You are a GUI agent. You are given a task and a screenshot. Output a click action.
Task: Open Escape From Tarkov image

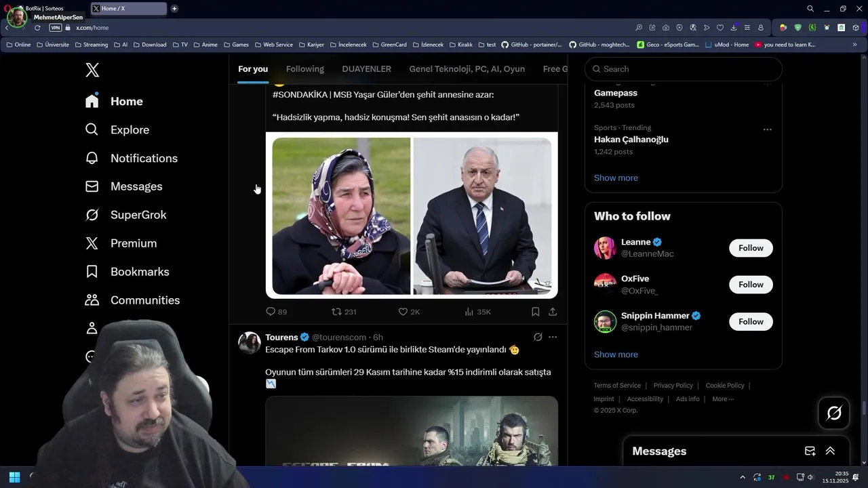412,431
